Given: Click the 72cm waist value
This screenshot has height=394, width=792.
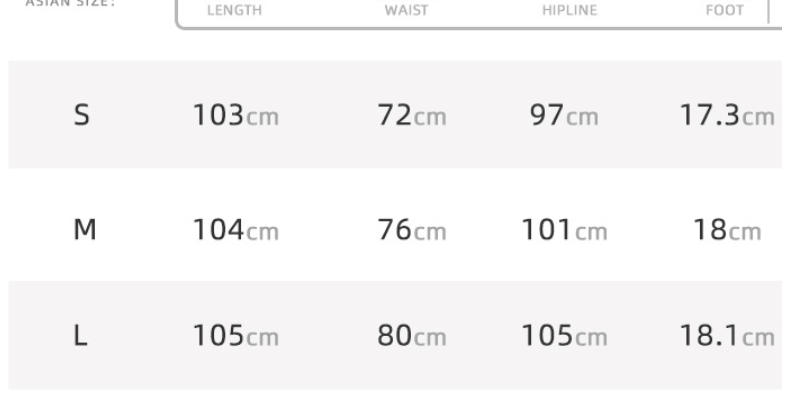Looking at the screenshot, I should coord(412,115).
